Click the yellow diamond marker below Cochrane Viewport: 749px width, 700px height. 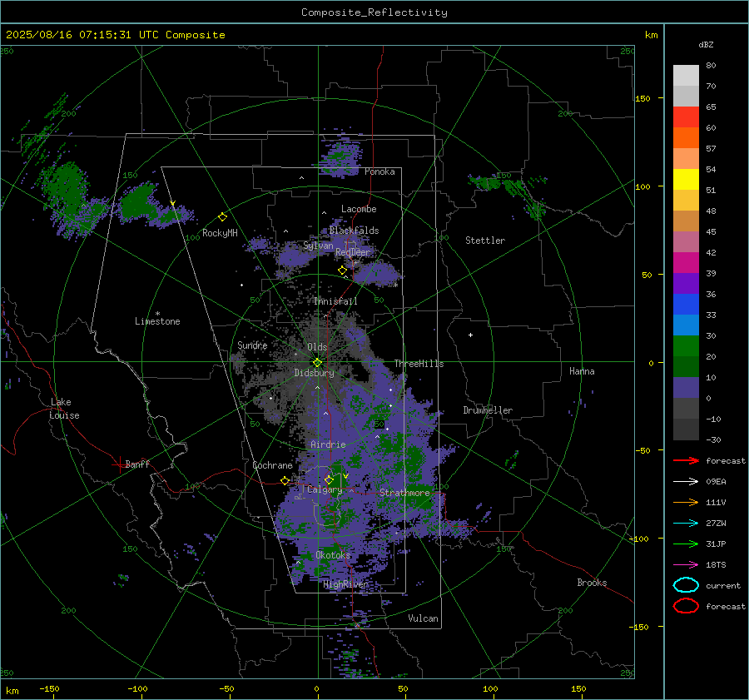[x=285, y=481]
